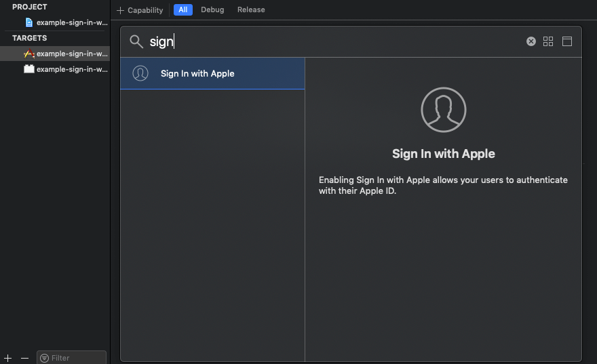
Task: Add a new capability with plus icon
Action: [x=120, y=10]
